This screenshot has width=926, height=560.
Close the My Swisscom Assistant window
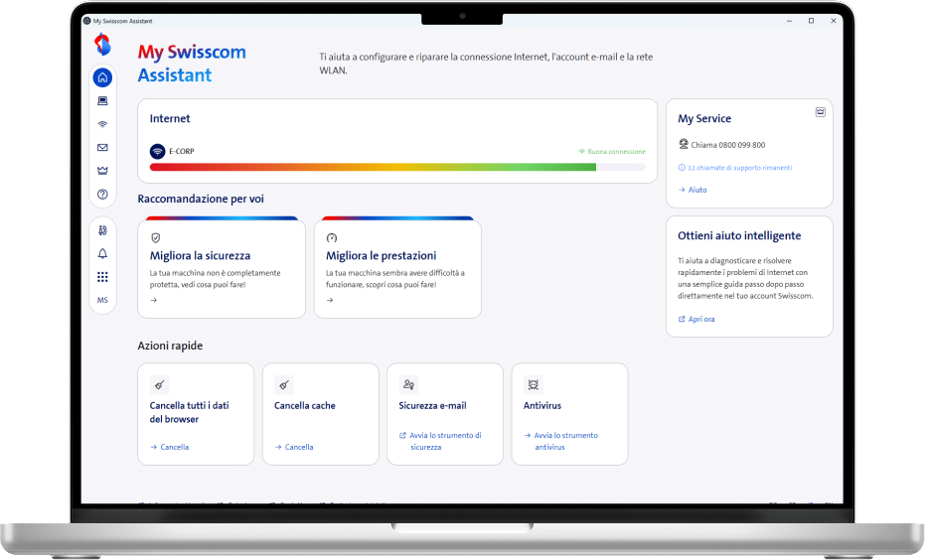pos(834,21)
